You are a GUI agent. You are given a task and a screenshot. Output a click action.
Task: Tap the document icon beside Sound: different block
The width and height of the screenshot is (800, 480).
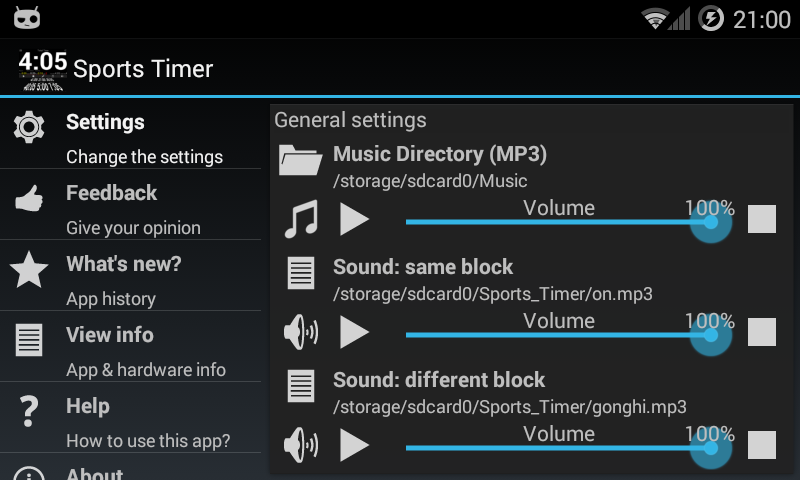[x=301, y=387]
